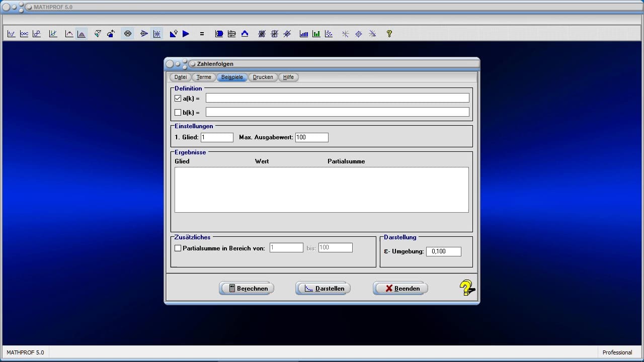Enable the b(k) sequence checkbox

178,112
